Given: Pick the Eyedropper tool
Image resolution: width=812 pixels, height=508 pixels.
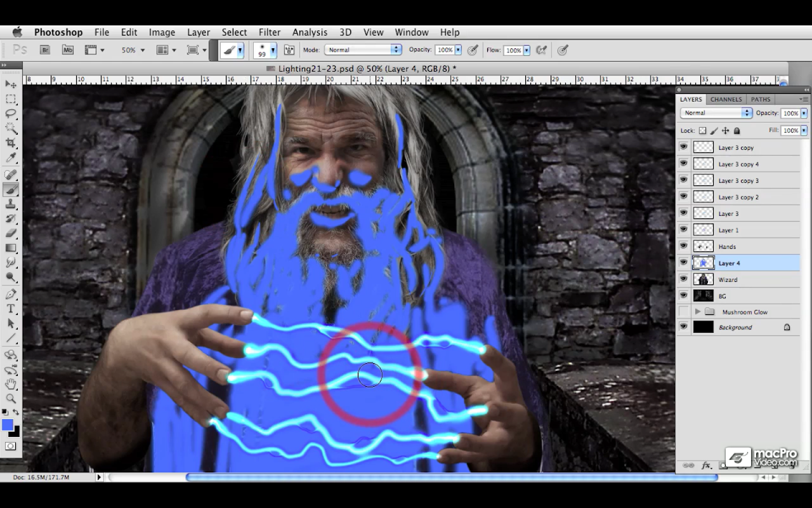Looking at the screenshot, I should [x=11, y=158].
